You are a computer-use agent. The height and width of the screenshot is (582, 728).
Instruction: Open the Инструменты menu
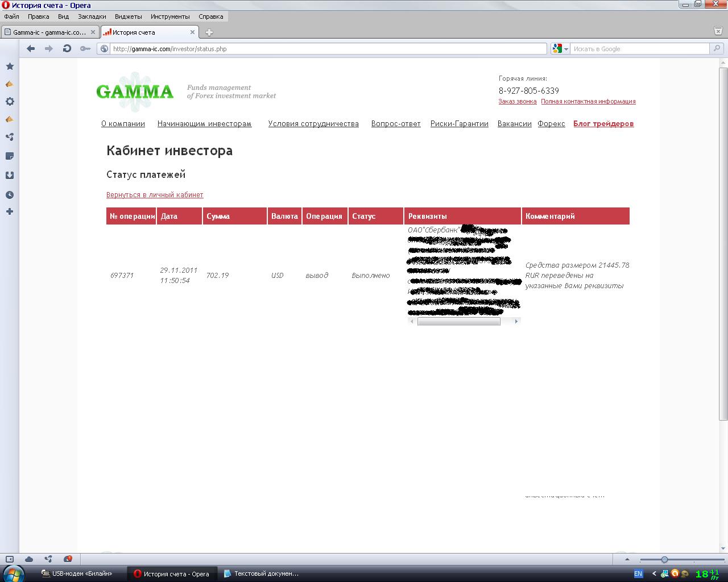[170, 16]
